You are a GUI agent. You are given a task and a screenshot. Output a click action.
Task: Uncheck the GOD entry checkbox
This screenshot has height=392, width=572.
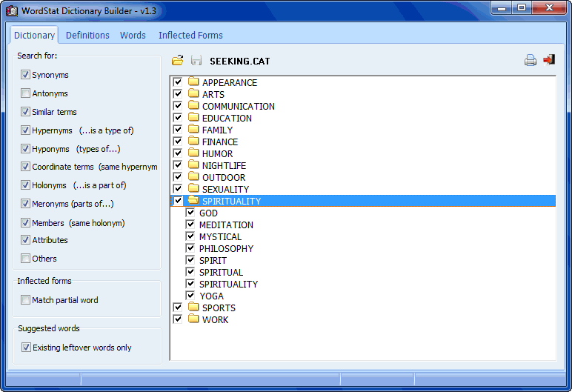tap(190, 213)
